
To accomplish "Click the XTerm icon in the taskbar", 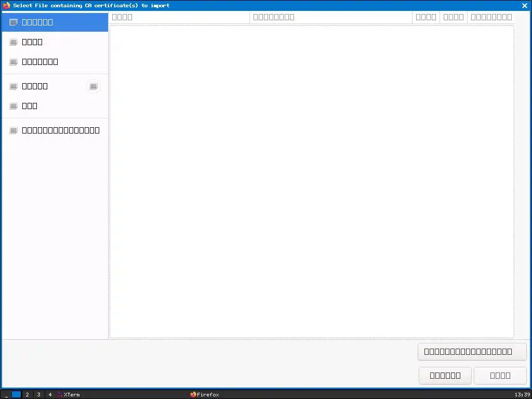I will tap(60, 394).
